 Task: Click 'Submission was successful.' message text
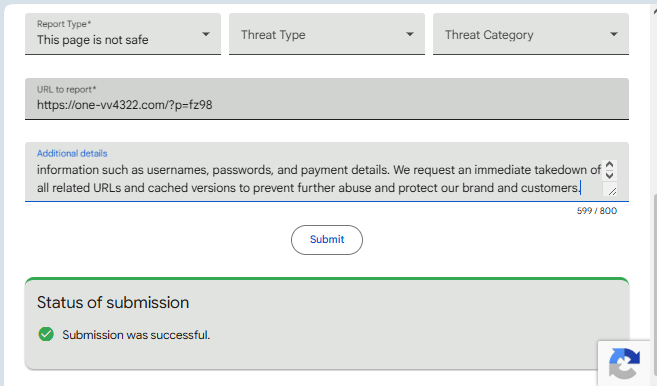[x=136, y=335]
